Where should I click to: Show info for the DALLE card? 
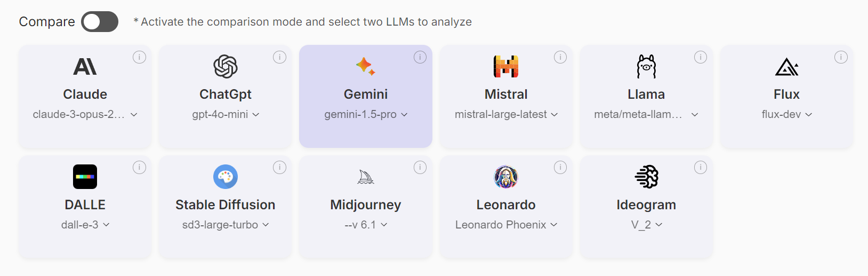coord(139,168)
